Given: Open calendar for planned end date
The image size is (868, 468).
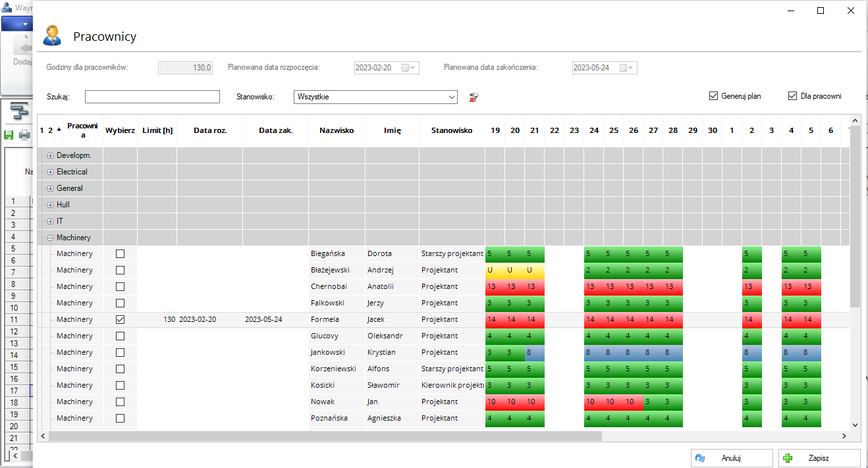Looking at the screenshot, I should click(627, 68).
